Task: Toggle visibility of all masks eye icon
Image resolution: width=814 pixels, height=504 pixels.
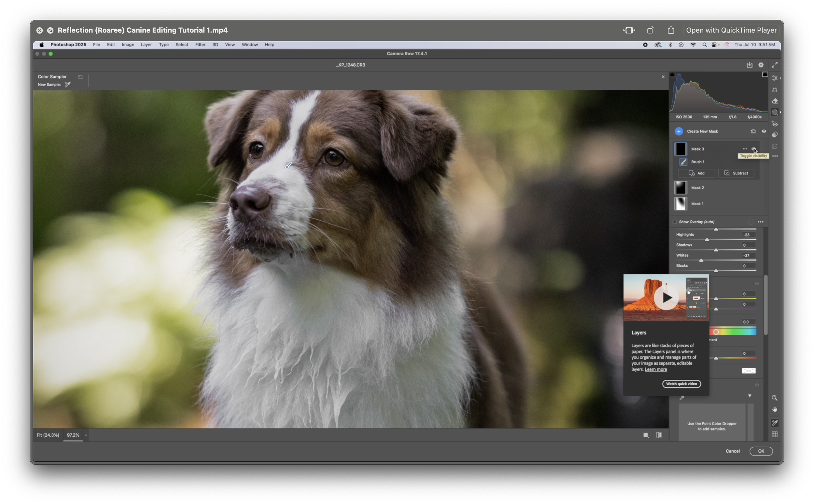Action: (x=764, y=131)
